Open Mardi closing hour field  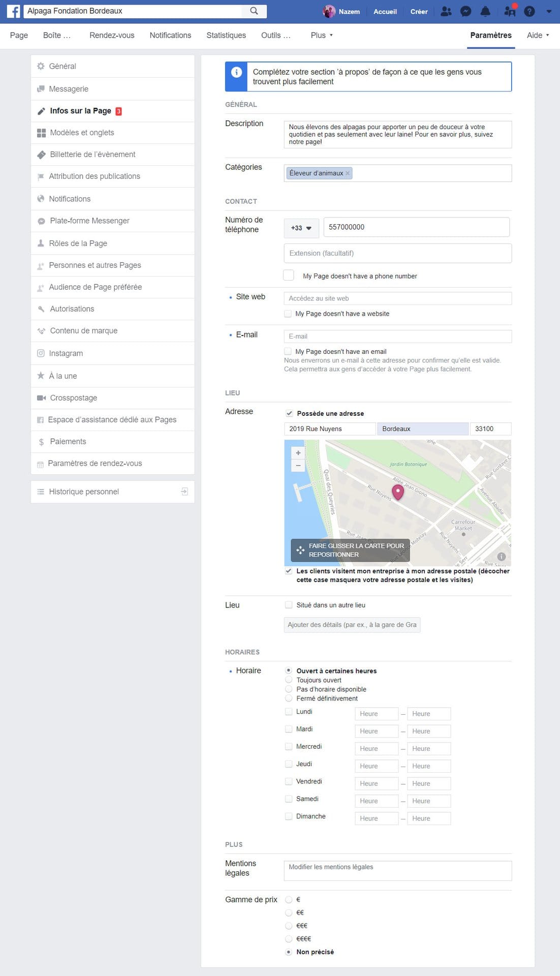(x=429, y=731)
